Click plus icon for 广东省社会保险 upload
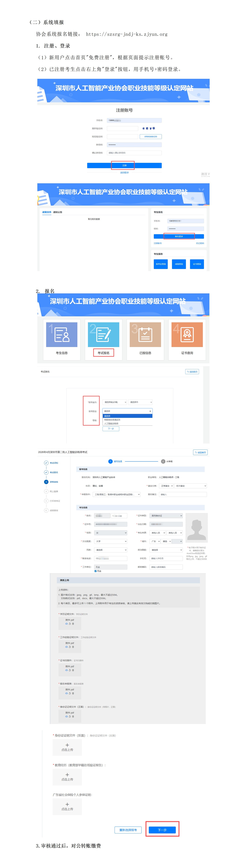Screen dimensions: 247x868 [67, 804]
